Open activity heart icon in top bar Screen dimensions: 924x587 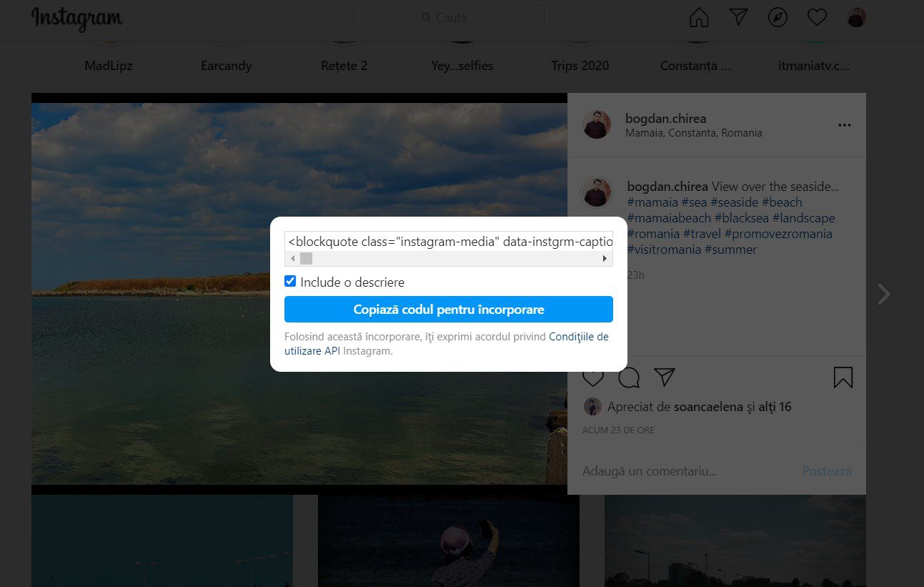point(817,18)
